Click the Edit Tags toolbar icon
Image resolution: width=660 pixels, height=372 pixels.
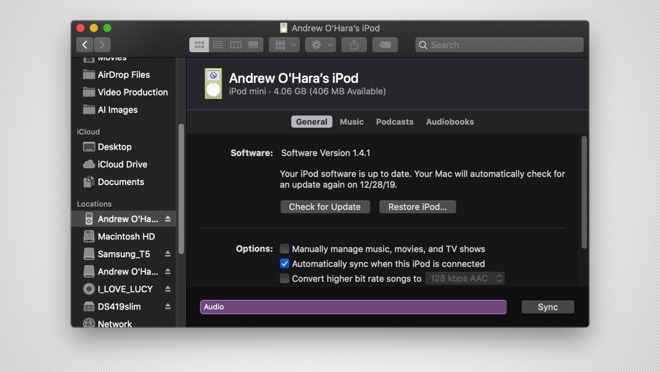coord(385,45)
